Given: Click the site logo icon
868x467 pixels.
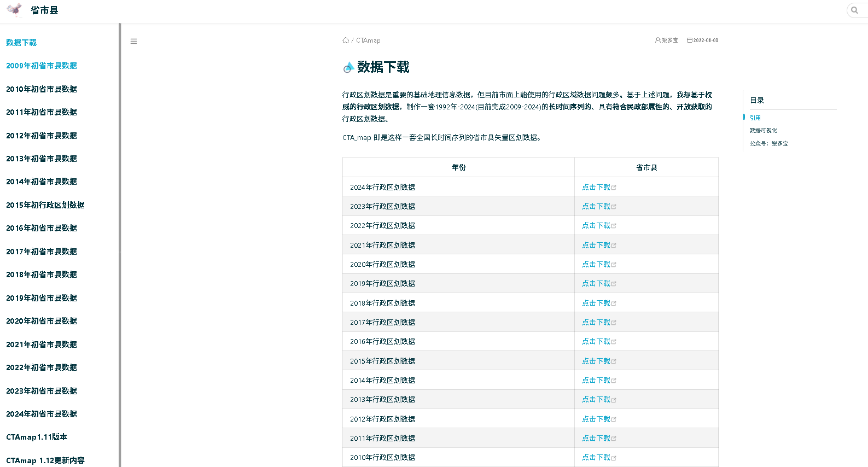Looking at the screenshot, I should click(14, 10).
